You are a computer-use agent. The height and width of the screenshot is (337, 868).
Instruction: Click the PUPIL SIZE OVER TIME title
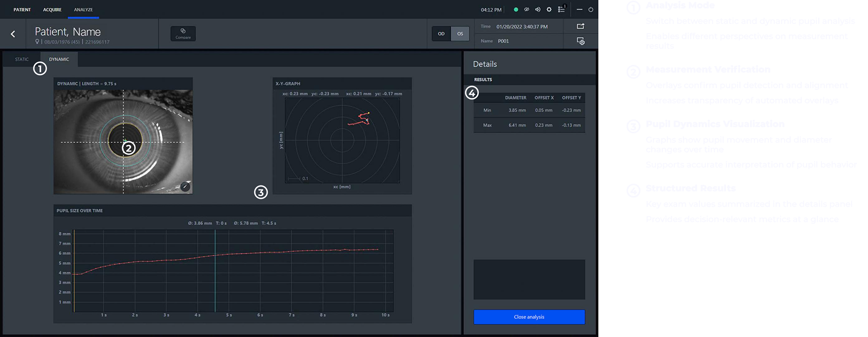point(80,211)
